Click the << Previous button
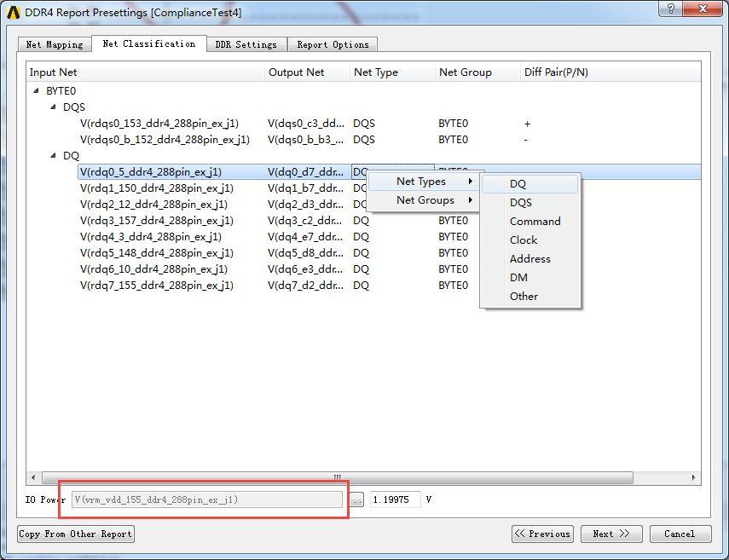Image resolution: width=729 pixels, height=560 pixels. (x=542, y=534)
